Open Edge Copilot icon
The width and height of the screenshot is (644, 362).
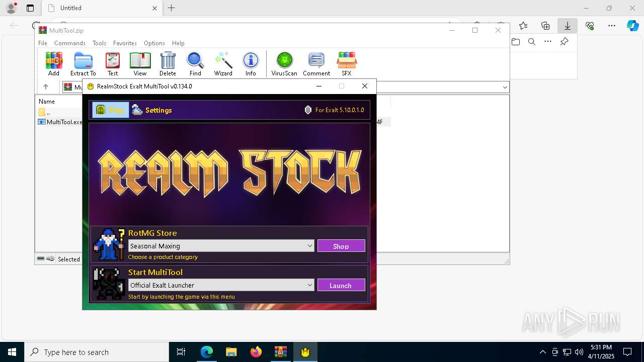click(x=632, y=26)
